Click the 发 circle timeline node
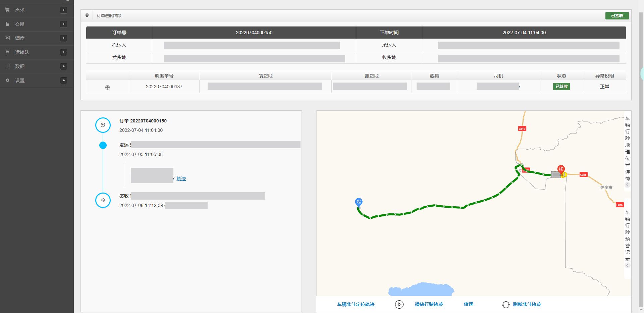Image resolution: width=644 pixels, height=313 pixels. pos(103,125)
